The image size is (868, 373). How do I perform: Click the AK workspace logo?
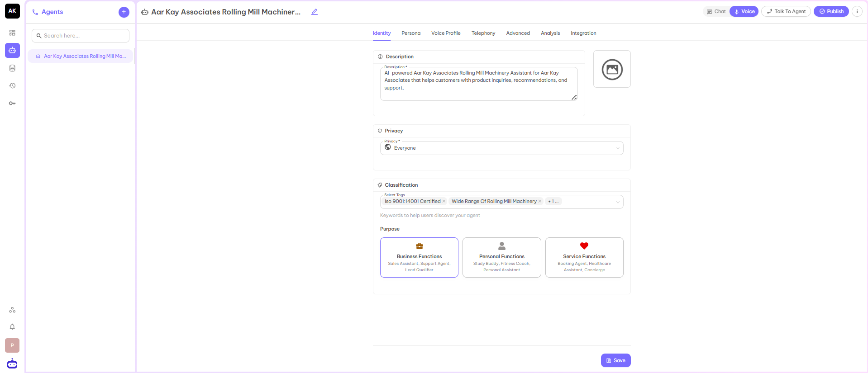tap(12, 11)
